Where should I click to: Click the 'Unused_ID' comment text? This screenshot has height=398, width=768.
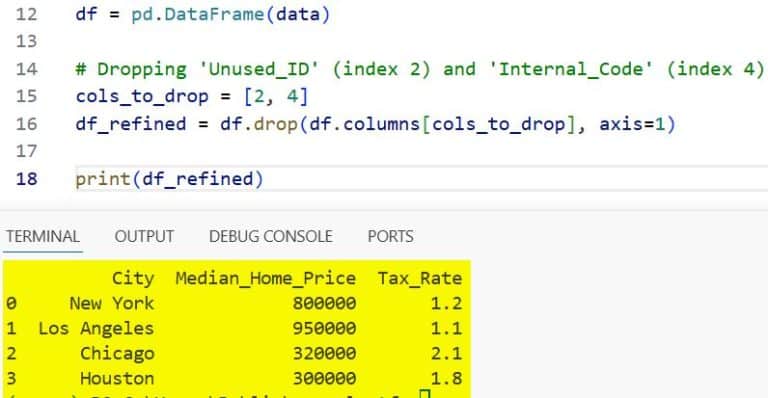(260, 69)
